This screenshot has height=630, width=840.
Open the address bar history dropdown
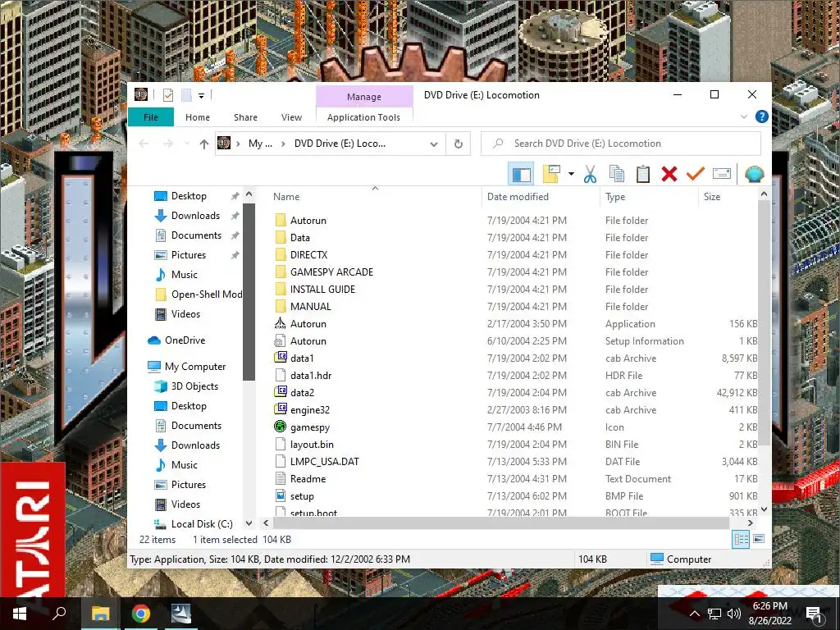pyautogui.click(x=434, y=144)
